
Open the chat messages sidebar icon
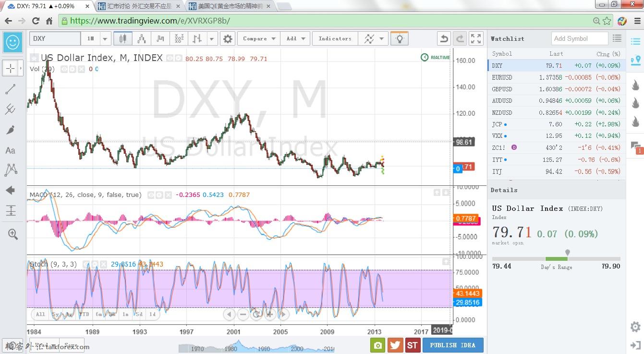[x=635, y=147]
